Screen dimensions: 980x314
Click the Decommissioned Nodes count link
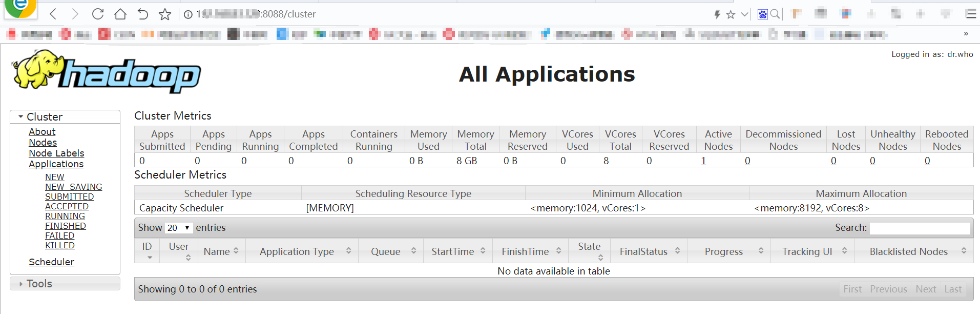tap(747, 161)
